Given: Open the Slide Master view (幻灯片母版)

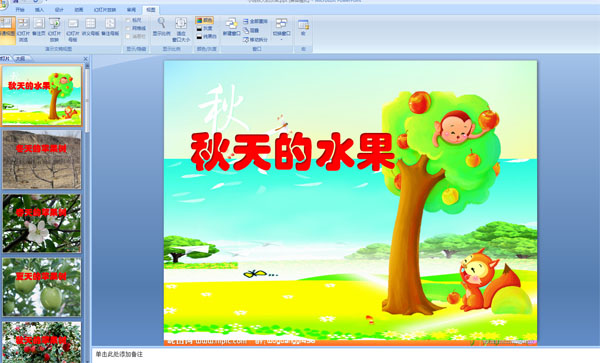Looking at the screenshot, I should point(73,29).
